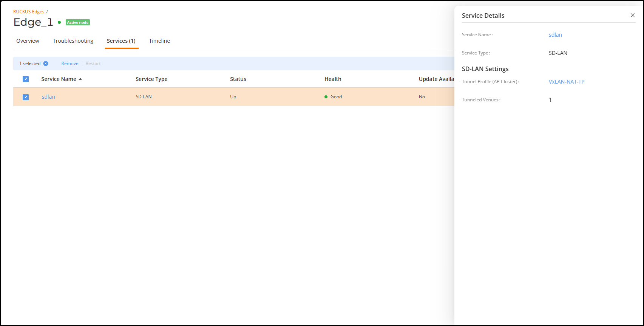Sort by the Health column header
644x326 pixels.
point(333,79)
